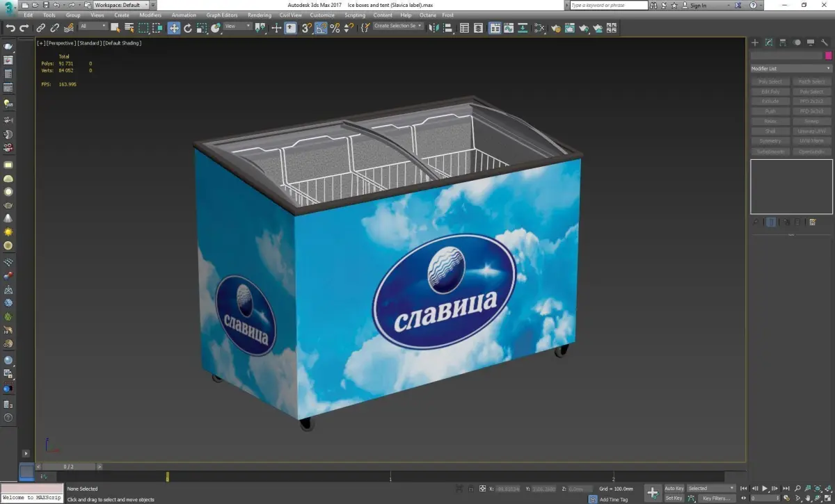Click the Set Key button
Screen dimensions: 835x504
tap(674, 498)
